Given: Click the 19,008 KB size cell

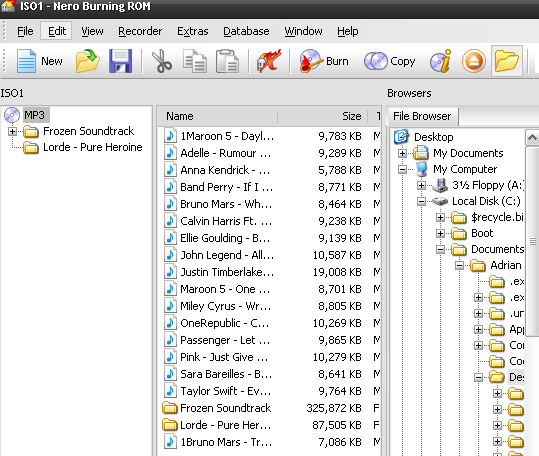Looking at the screenshot, I should (x=337, y=272).
